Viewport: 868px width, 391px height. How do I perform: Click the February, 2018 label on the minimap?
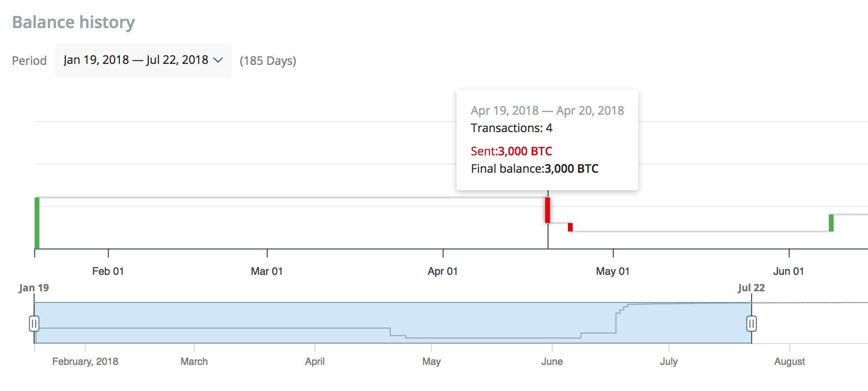coord(85,361)
